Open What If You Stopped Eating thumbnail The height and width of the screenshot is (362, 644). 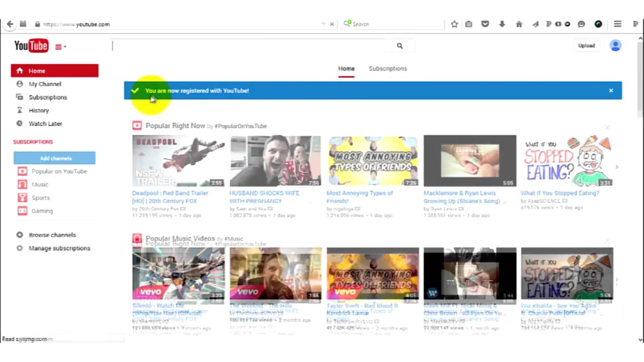click(567, 161)
